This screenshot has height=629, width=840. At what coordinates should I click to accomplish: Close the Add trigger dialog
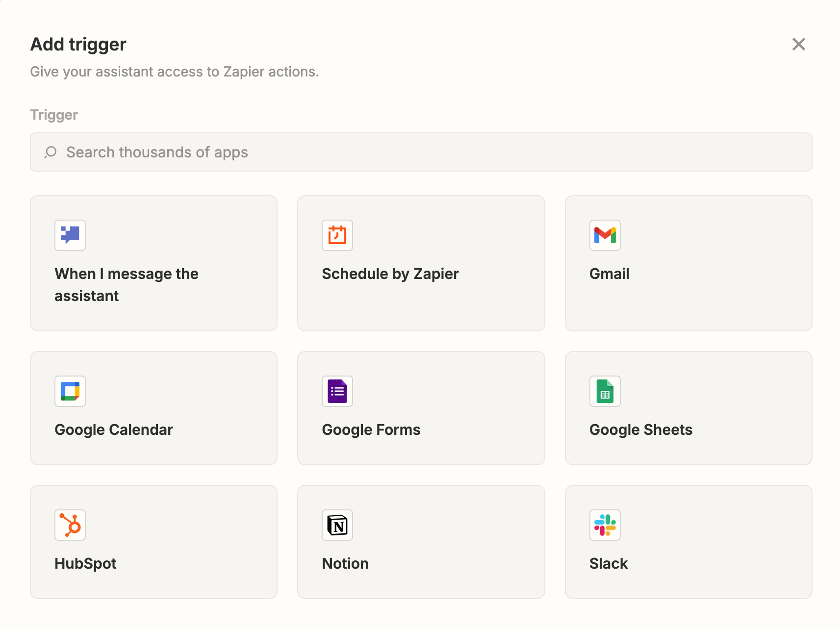pyautogui.click(x=799, y=44)
